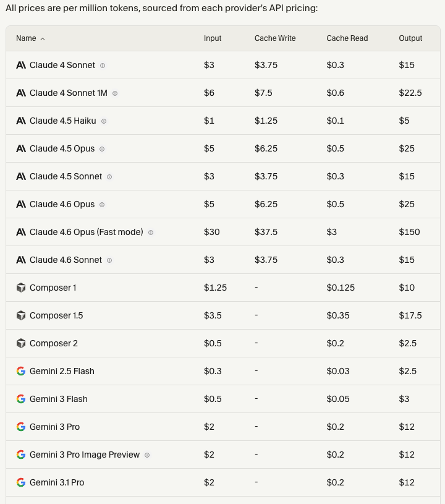Image resolution: width=445 pixels, height=504 pixels.
Task: Click $0.35 cache read for Composer 1.5
Action: coord(338,315)
